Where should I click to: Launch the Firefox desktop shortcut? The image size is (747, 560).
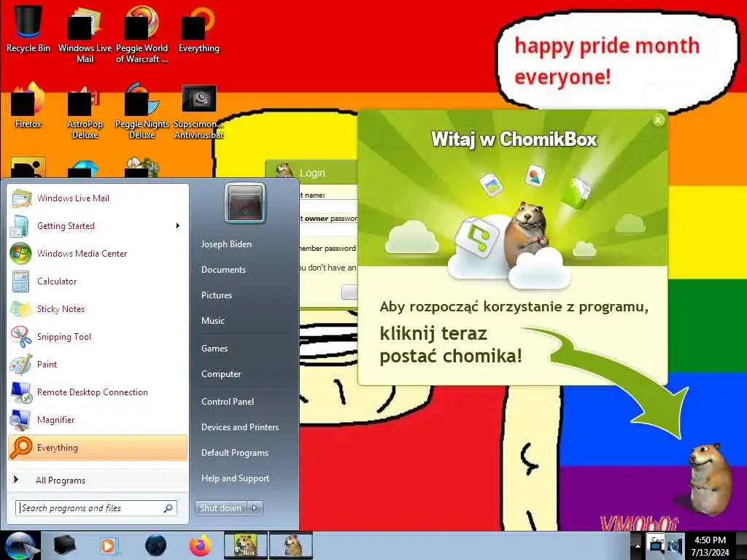pyautogui.click(x=28, y=106)
